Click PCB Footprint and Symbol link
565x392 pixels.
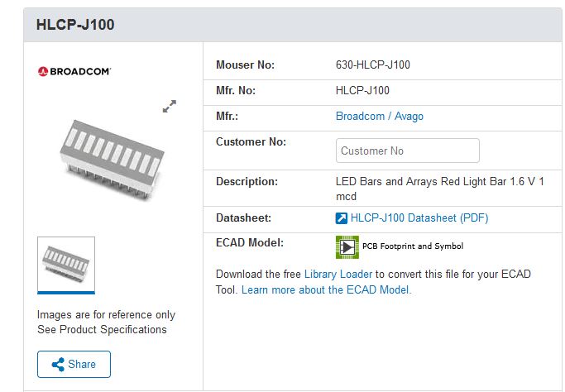(x=413, y=246)
